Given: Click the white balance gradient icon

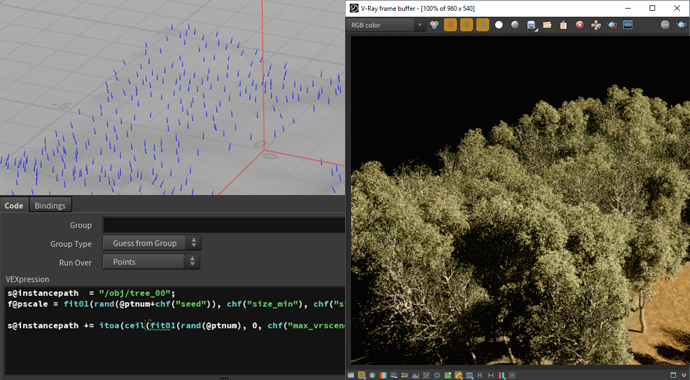Looking at the screenshot, I should 383,375.
